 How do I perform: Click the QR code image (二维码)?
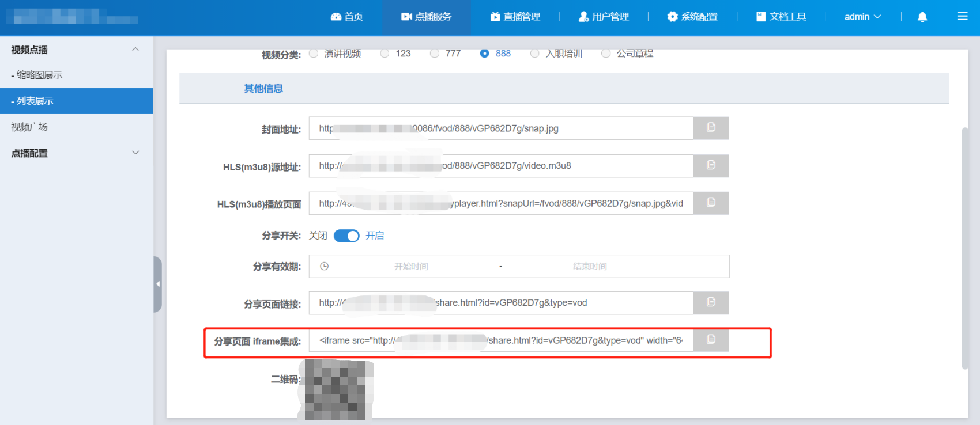(336, 389)
